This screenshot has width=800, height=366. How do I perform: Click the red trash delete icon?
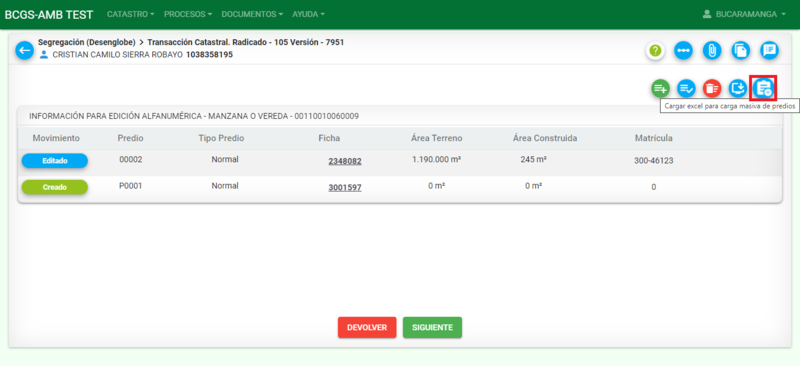pos(712,88)
